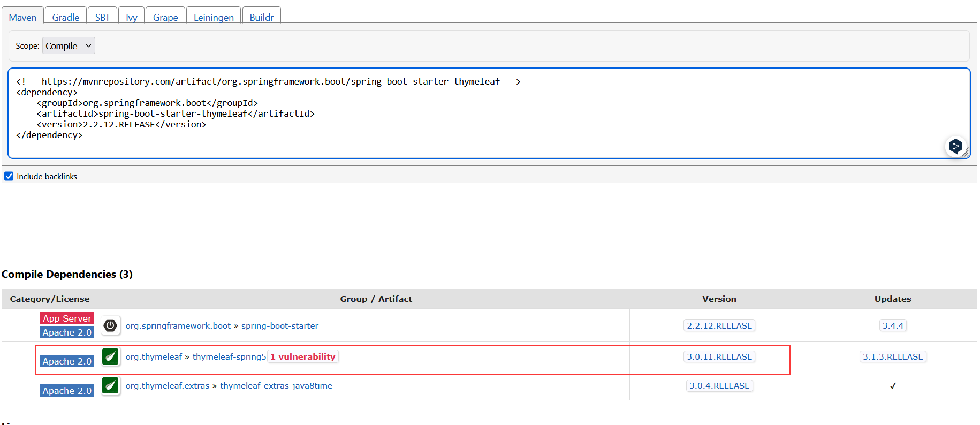Click the Include backlinks label text
This screenshot has height=425, width=980.
(47, 177)
